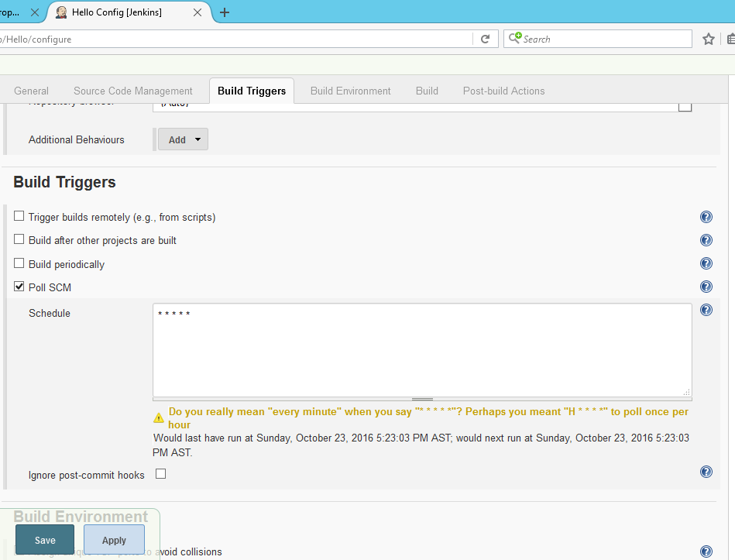The width and height of the screenshot is (735, 560).
Task: Reload the page with refresh icon
Action: 485,39
